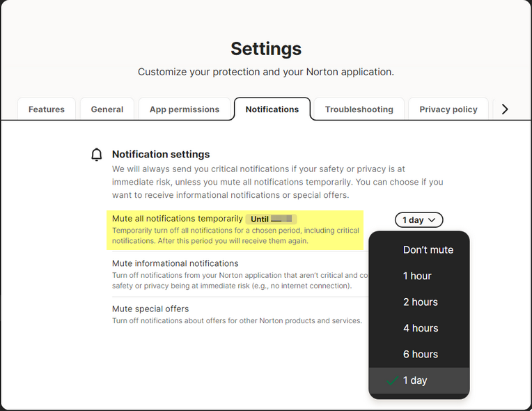Go to the App permissions tab
The width and height of the screenshot is (532, 411).
point(184,109)
